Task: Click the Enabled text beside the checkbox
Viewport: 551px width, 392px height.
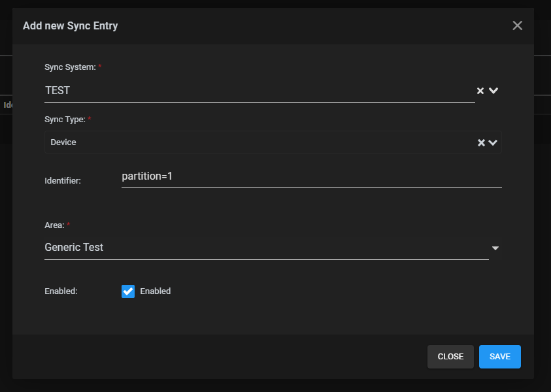Action: (156, 291)
